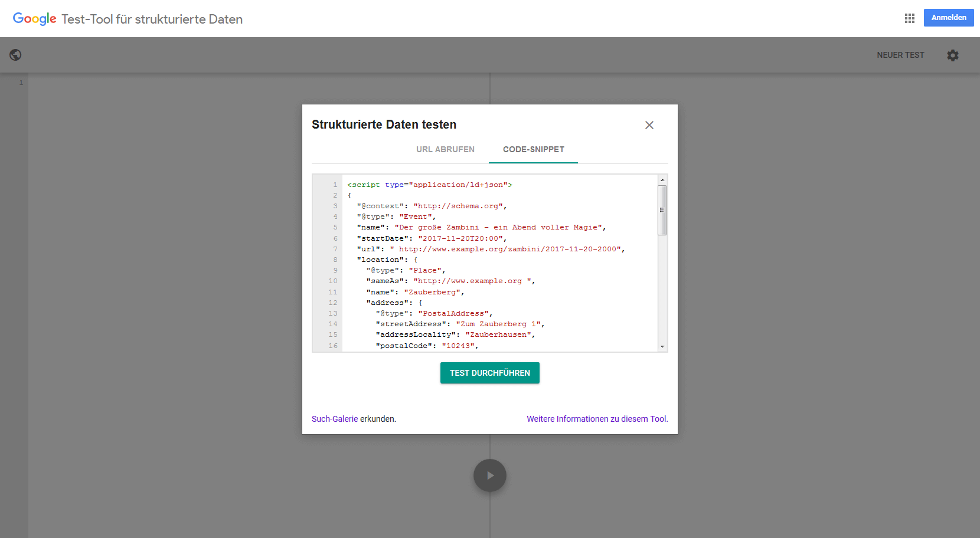980x538 pixels.
Task: Click the code editor scrollbar thumb
Action: tap(662, 210)
